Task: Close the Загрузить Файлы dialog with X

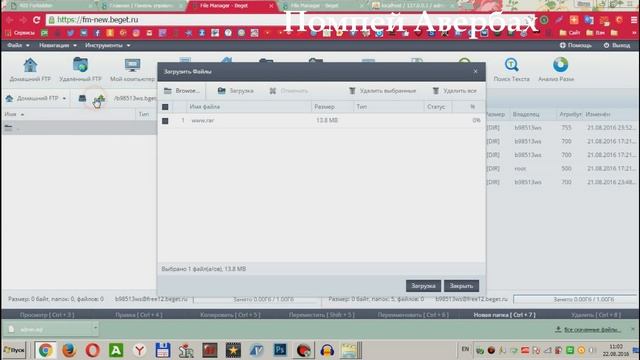Action: click(x=476, y=71)
